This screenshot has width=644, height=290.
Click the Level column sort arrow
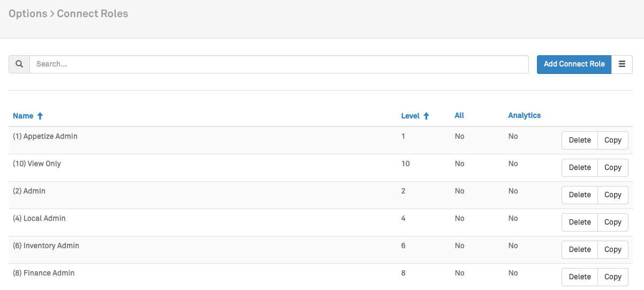(426, 116)
